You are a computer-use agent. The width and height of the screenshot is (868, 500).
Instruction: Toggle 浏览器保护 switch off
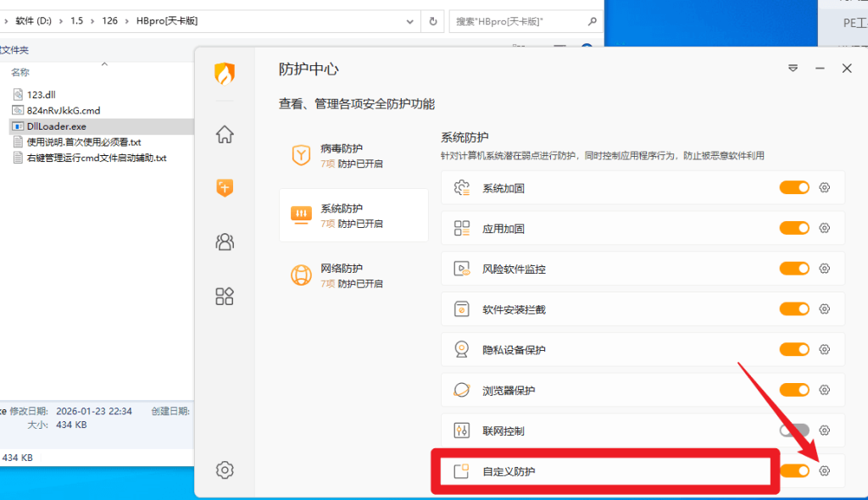click(x=794, y=390)
